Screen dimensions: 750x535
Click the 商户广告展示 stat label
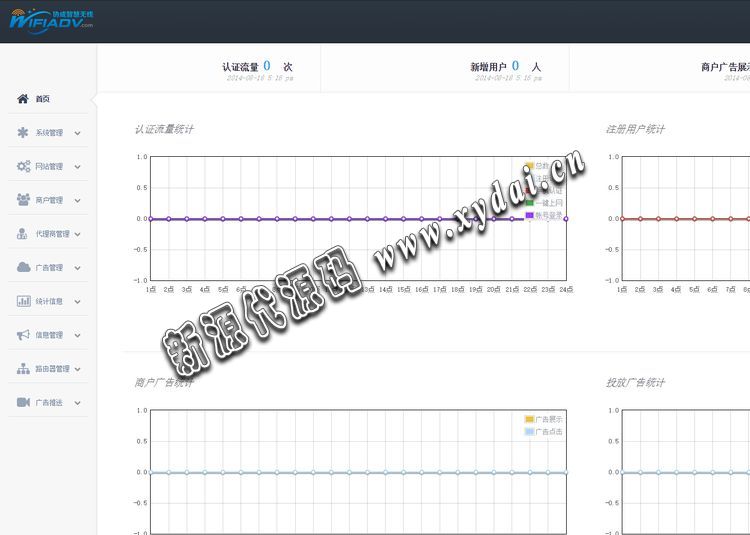[x=725, y=67]
